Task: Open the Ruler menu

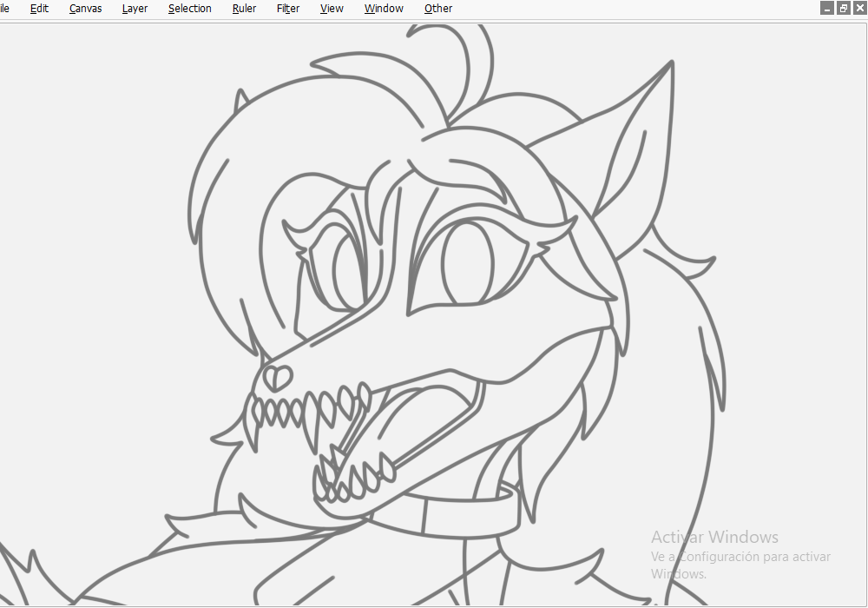Action: [x=244, y=9]
